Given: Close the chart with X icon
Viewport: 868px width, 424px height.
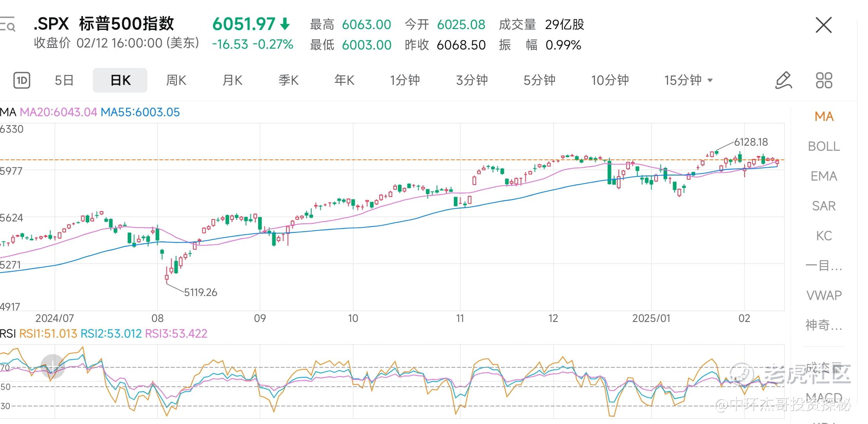Looking at the screenshot, I should tap(823, 25).
